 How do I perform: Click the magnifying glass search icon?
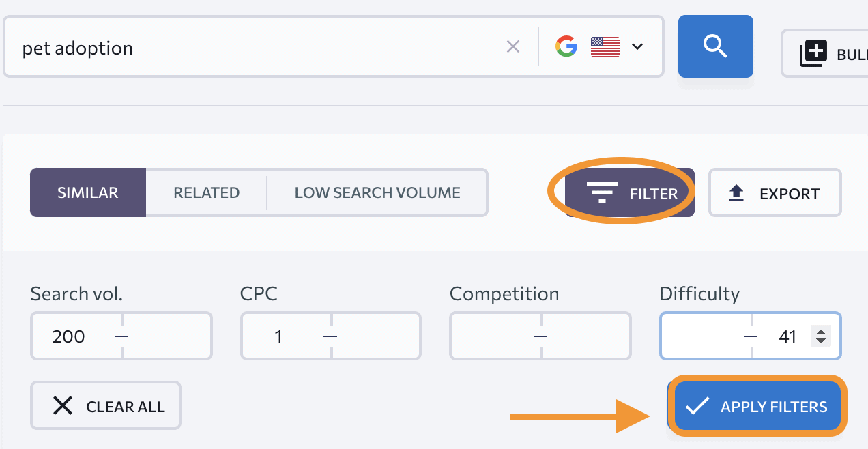coord(715,46)
